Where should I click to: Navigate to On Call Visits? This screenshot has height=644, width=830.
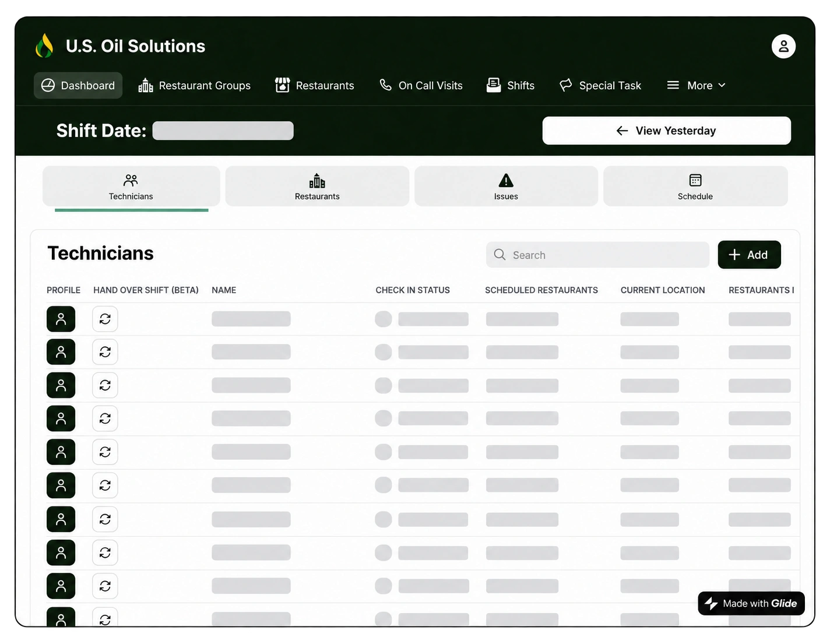click(421, 85)
